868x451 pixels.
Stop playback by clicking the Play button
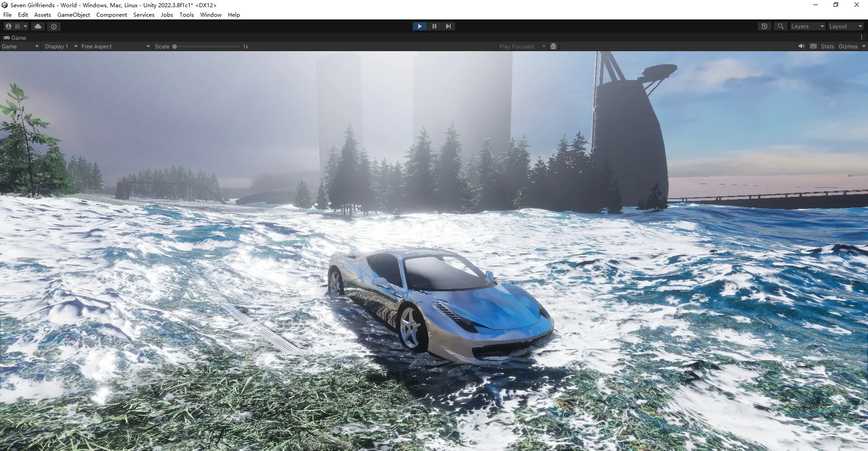420,26
